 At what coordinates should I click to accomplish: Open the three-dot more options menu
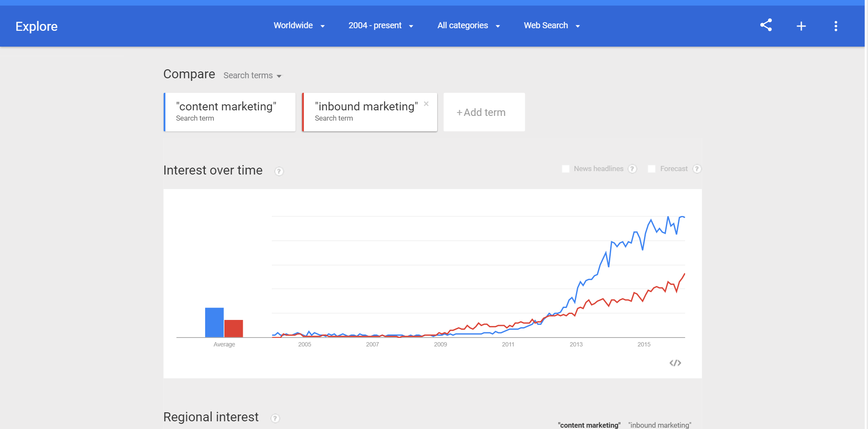click(x=836, y=26)
